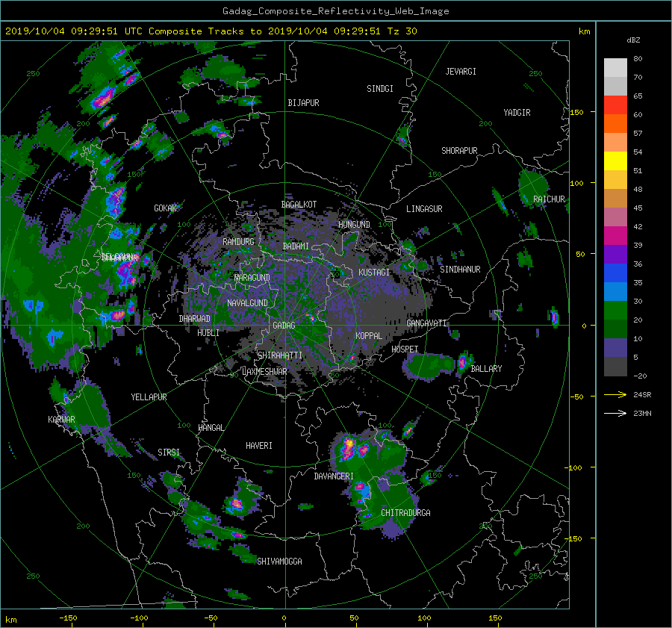Click the SINDGI city label

pos(380,89)
